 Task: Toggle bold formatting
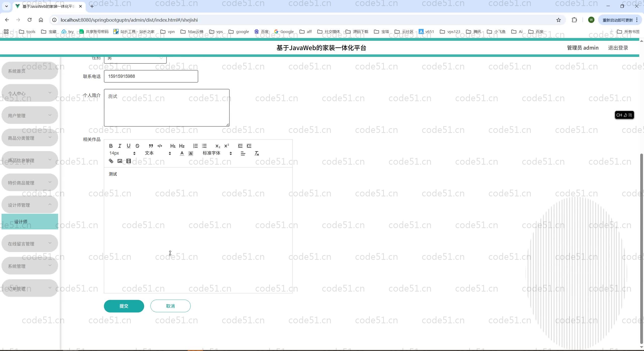click(x=111, y=146)
